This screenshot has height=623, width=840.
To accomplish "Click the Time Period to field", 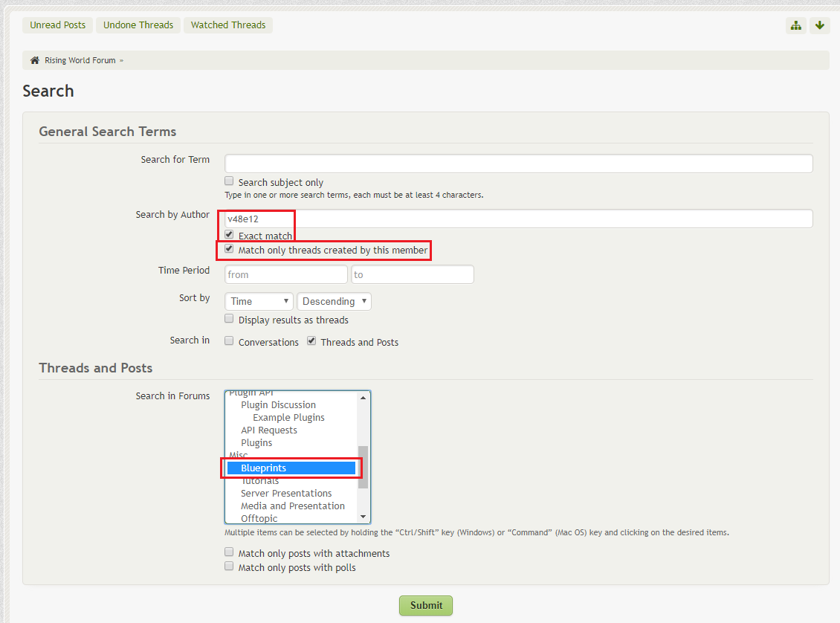I will (x=413, y=274).
